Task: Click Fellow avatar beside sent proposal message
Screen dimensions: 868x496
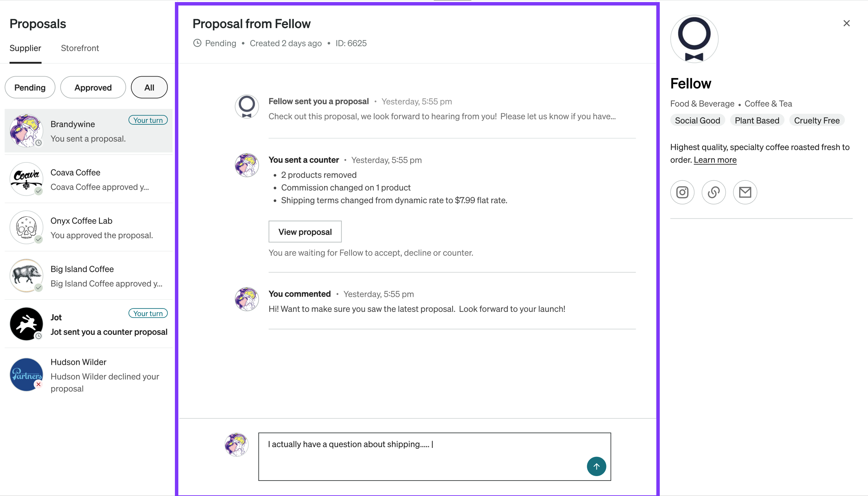Action: pyautogui.click(x=247, y=106)
